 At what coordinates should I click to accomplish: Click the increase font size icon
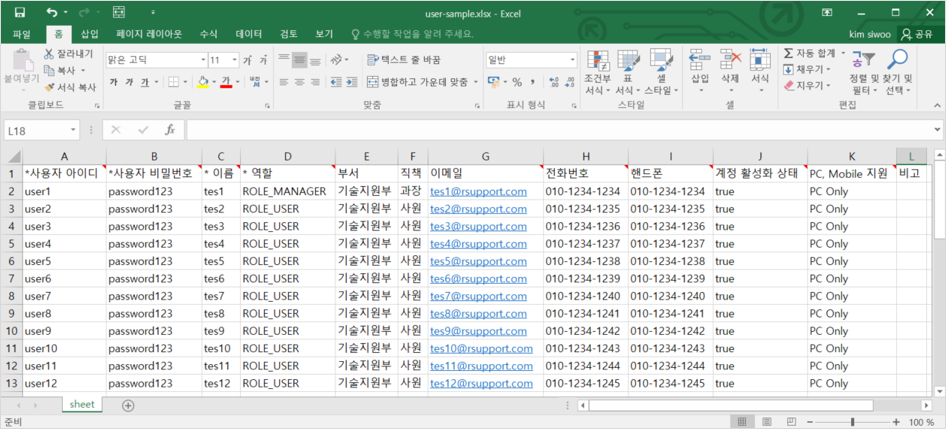(247, 60)
